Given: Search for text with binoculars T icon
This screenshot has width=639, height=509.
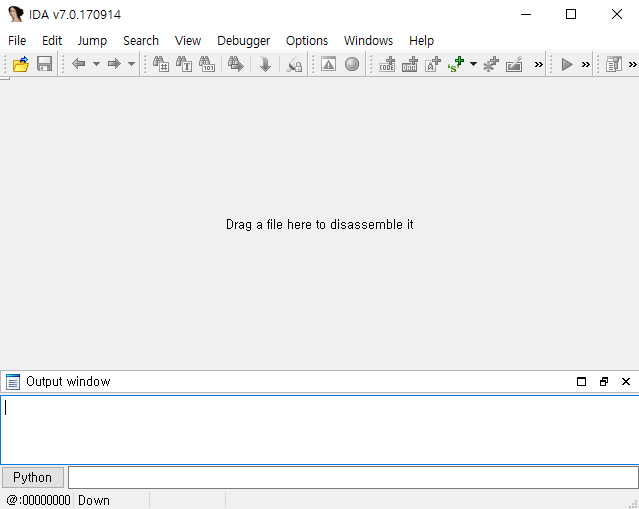Looking at the screenshot, I should (184, 64).
